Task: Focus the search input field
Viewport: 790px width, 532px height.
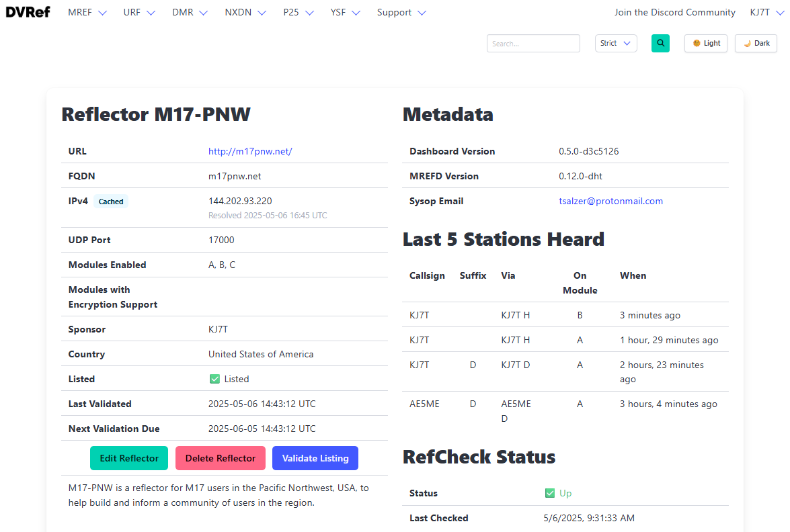Action: pyautogui.click(x=533, y=44)
